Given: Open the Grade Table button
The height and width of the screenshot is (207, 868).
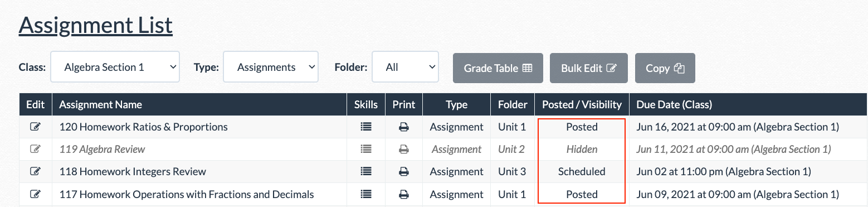Looking at the screenshot, I should 499,68.
